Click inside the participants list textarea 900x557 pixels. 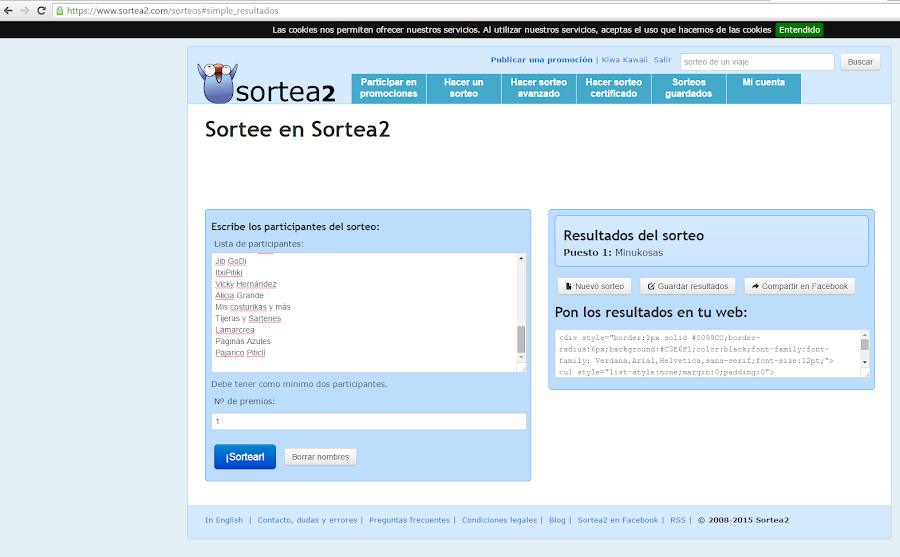pyautogui.click(x=368, y=312)
